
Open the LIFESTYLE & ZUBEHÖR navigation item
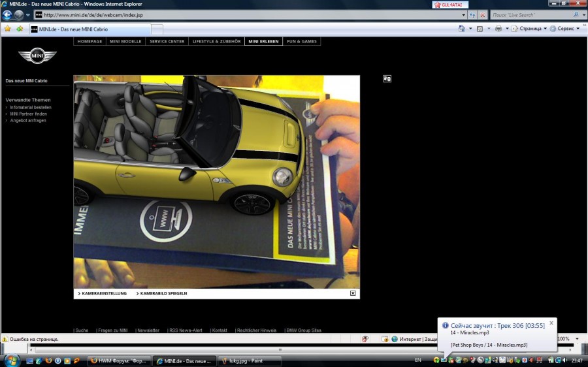(x=216, y=42)
